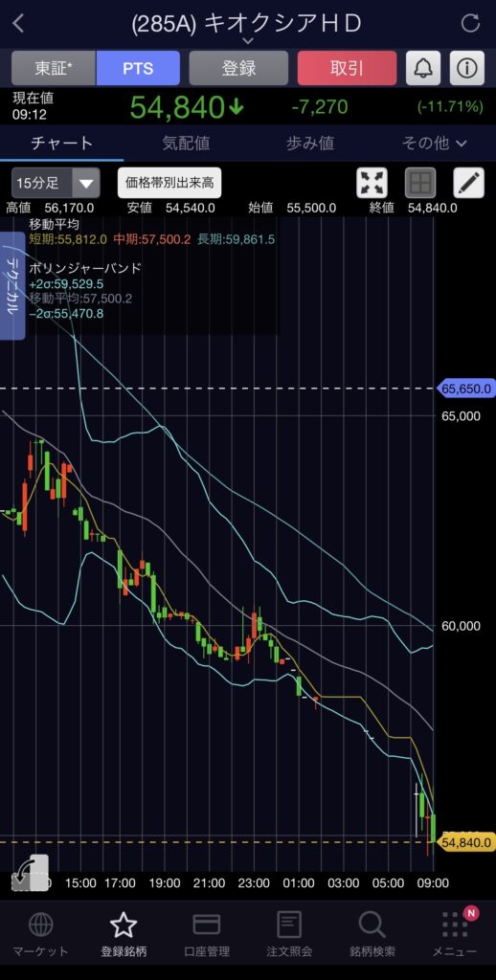Expand chart to fullscreen
The image size is (496, 980).
point(372,183)
